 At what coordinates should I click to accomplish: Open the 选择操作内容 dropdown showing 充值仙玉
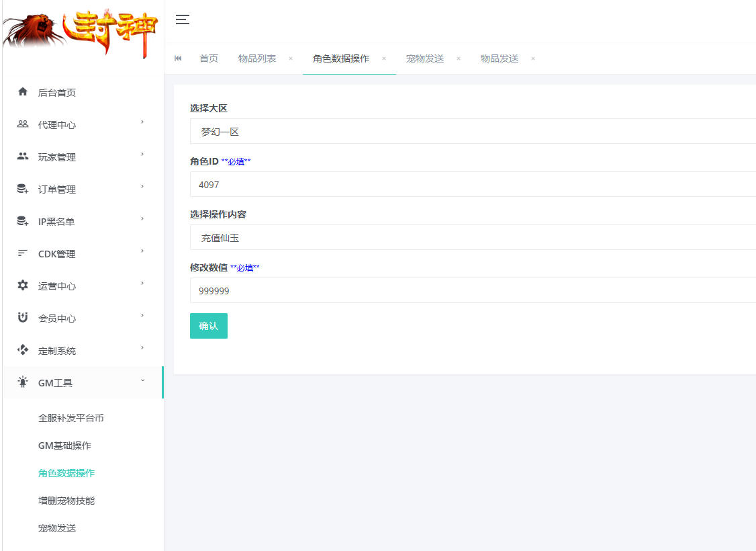[473, 237]
